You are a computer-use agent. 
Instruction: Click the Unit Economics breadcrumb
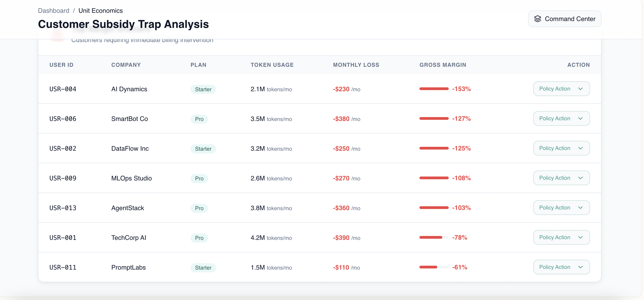[x=100, y=11]
